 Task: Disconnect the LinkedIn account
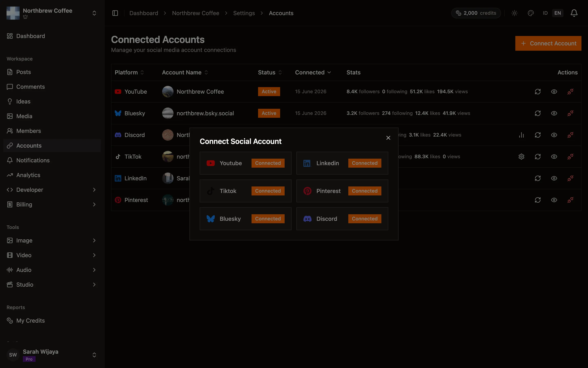pos(570,178)
